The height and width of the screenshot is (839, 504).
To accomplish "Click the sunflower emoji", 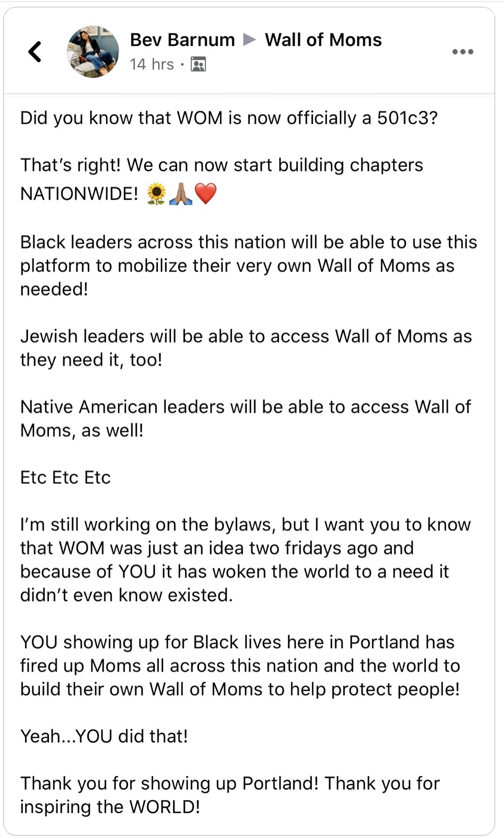I will [156, 194].
